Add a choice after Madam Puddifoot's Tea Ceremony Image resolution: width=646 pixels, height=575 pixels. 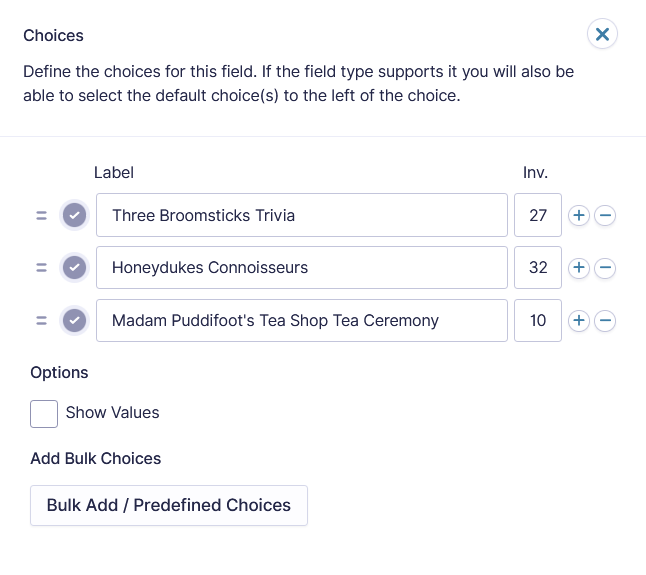click(579, 320)
